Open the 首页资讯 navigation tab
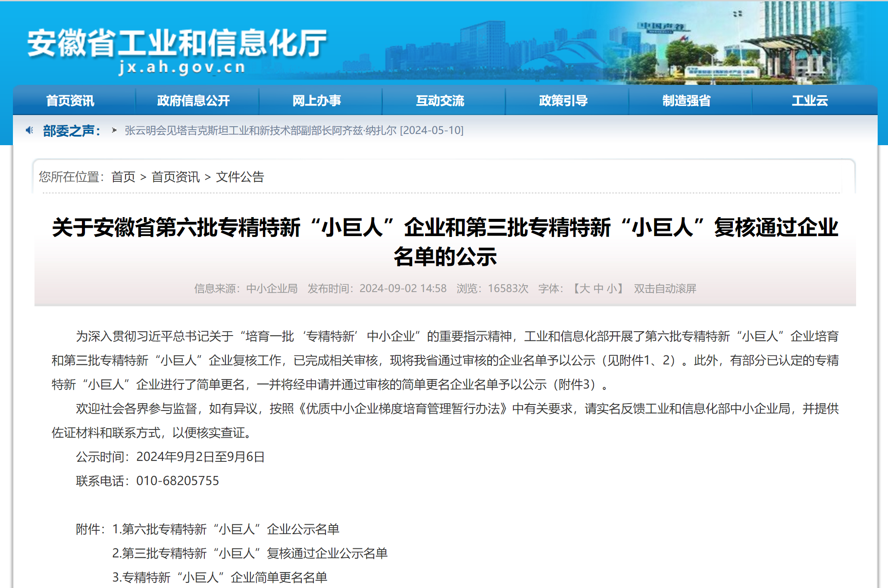 click(70, 101)
